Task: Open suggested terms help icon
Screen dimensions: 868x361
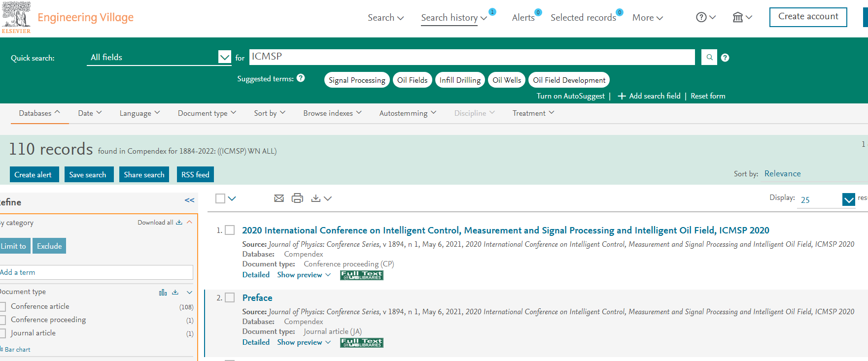Action: (x=301, y=78)
